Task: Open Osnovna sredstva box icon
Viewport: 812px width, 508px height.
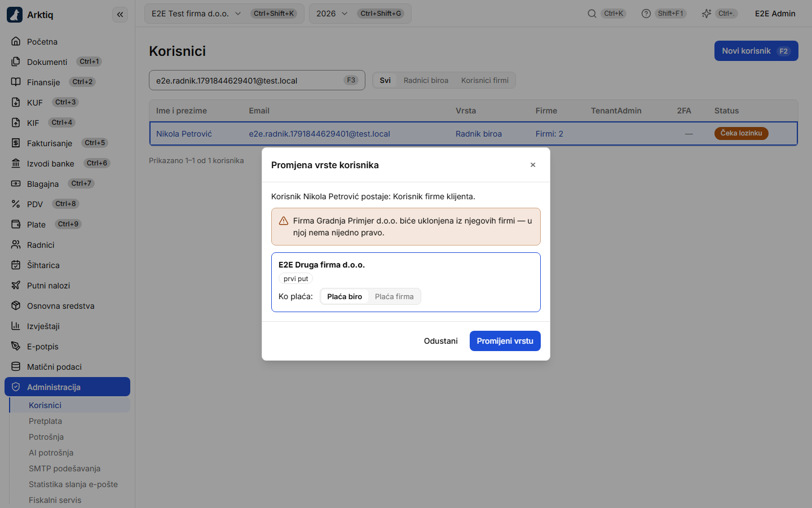Action: coord(16,305)
